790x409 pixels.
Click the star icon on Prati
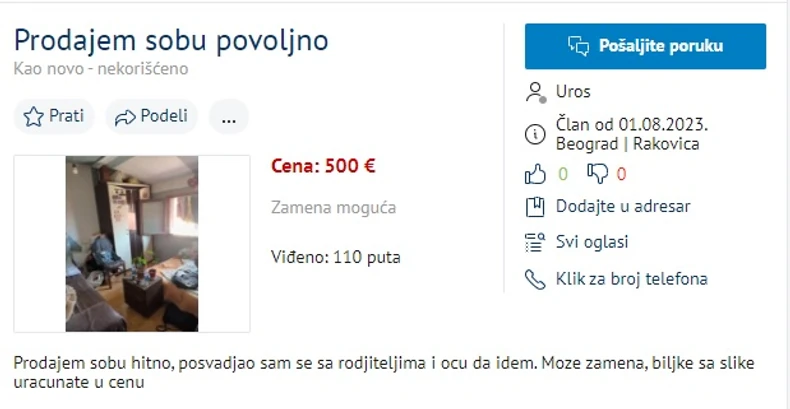point(33,116)
